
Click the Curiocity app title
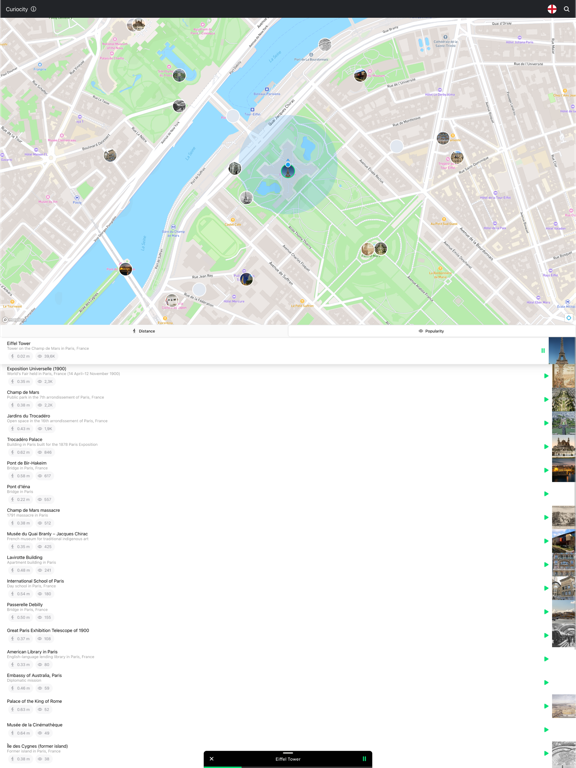click(17, 9)
